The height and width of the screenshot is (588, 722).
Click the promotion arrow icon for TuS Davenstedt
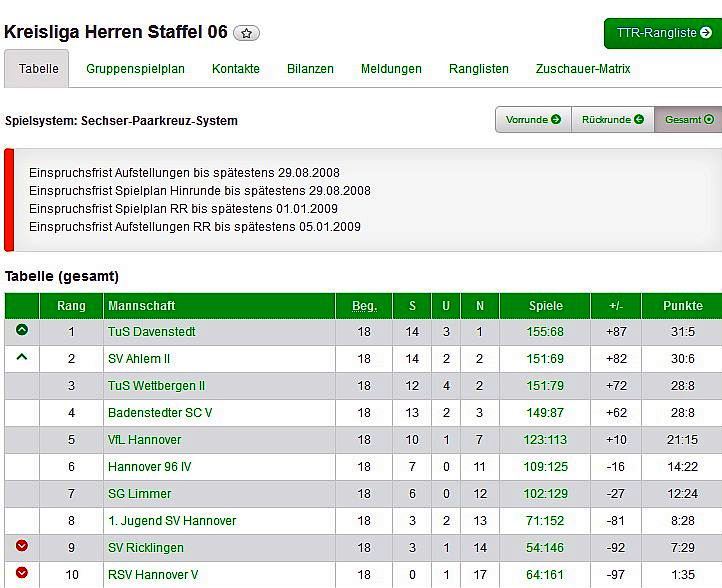22,331
